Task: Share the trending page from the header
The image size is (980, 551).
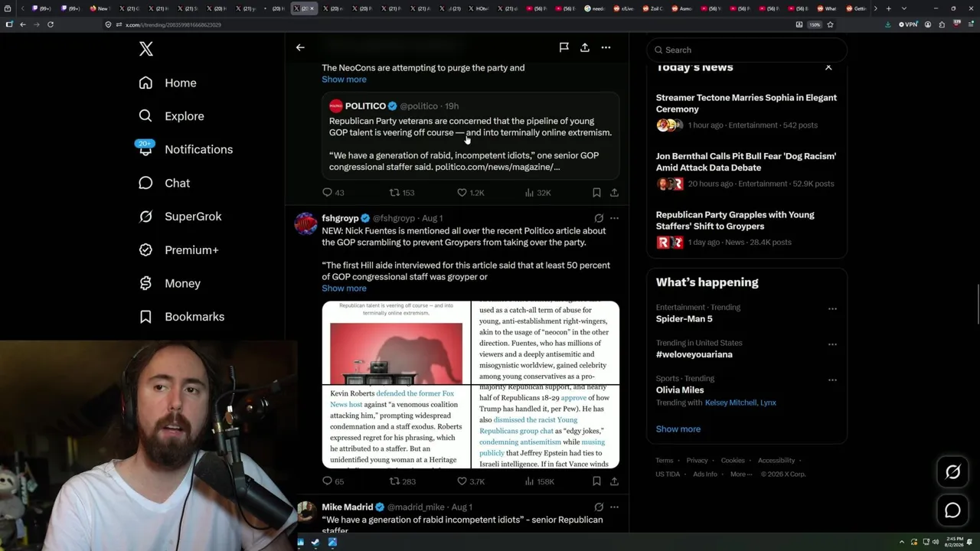Action: 585,47
